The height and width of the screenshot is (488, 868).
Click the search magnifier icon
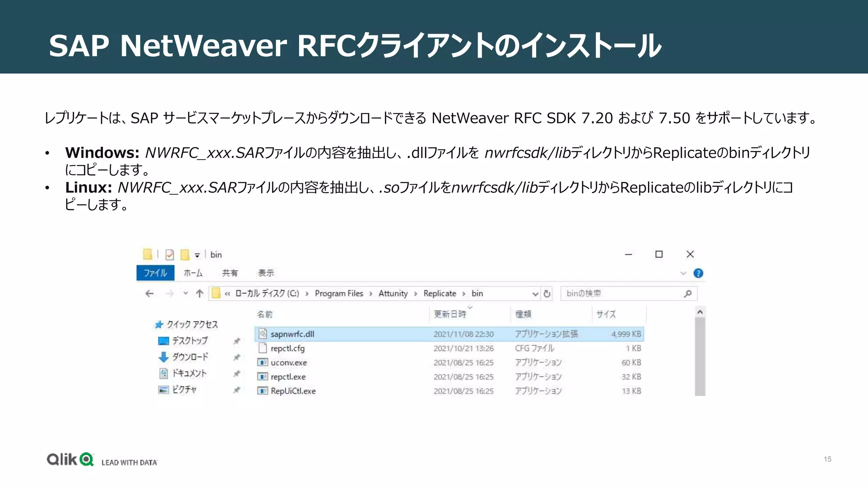point(688,293)
